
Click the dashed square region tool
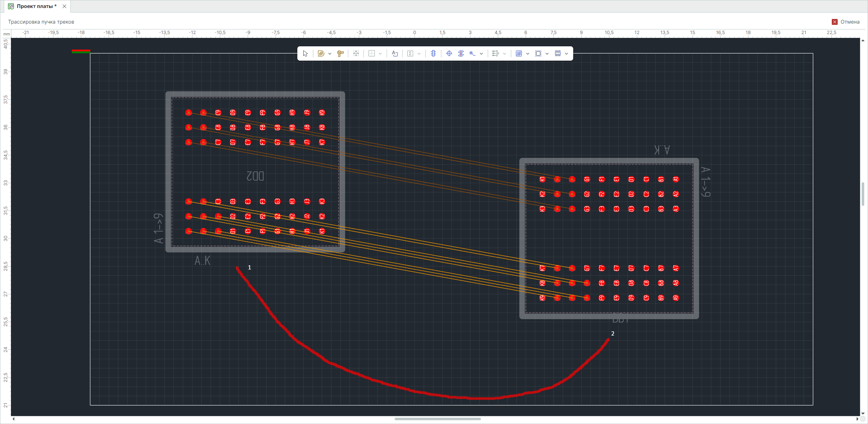point(538,53)
